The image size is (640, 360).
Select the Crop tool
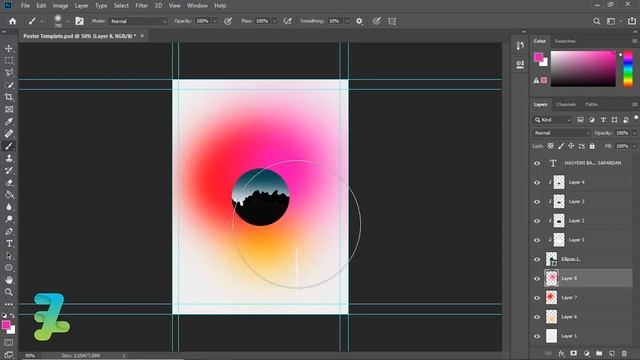(x=9, y=97)
